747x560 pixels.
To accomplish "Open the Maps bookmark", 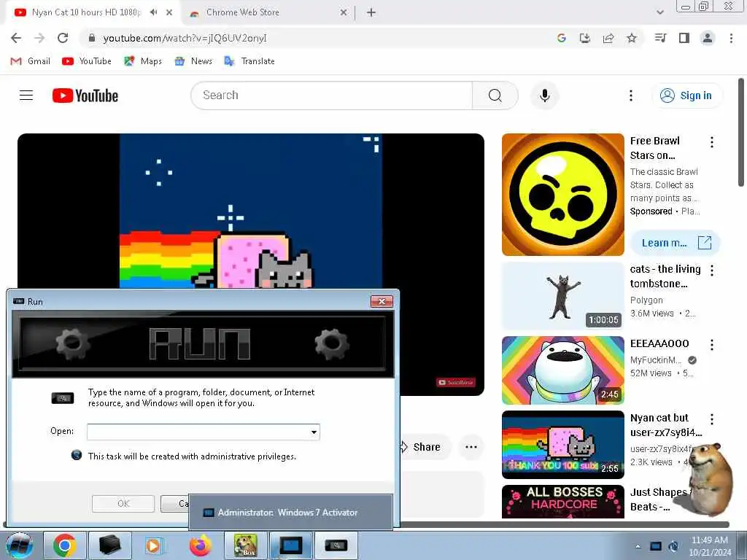I will (143, 61).
